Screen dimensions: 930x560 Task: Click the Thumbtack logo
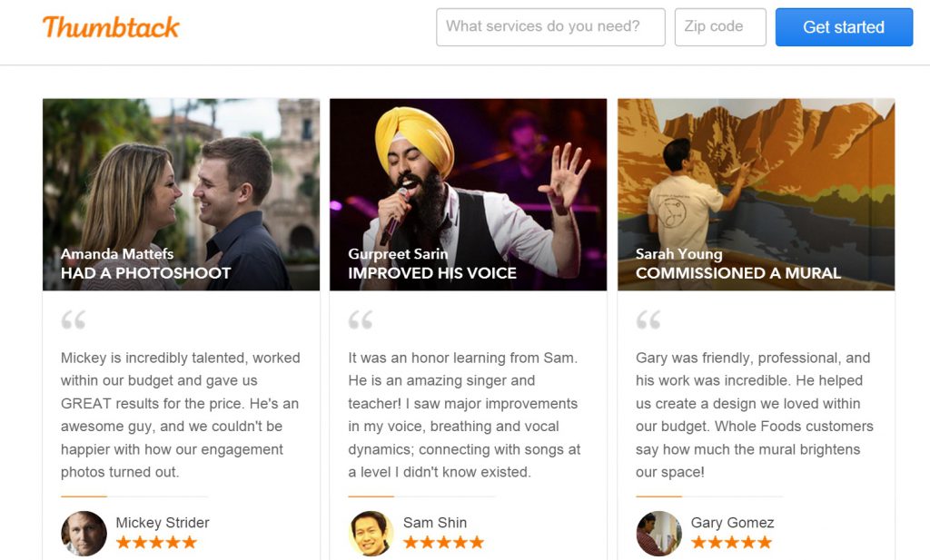point(111,27)
